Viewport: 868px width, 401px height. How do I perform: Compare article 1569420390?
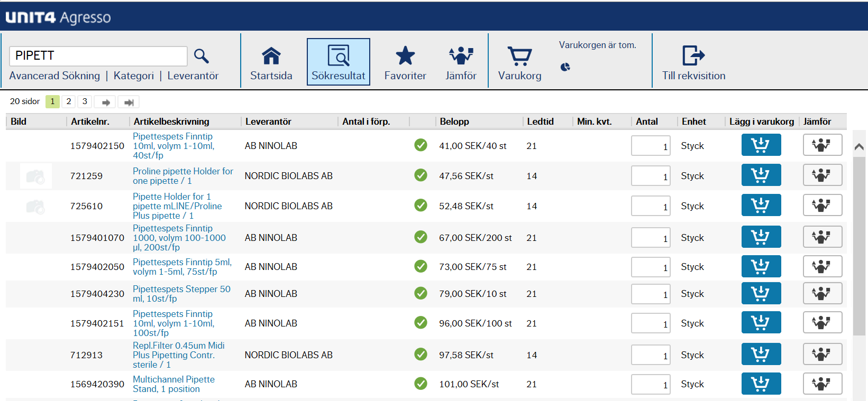[x=822, y=384]
